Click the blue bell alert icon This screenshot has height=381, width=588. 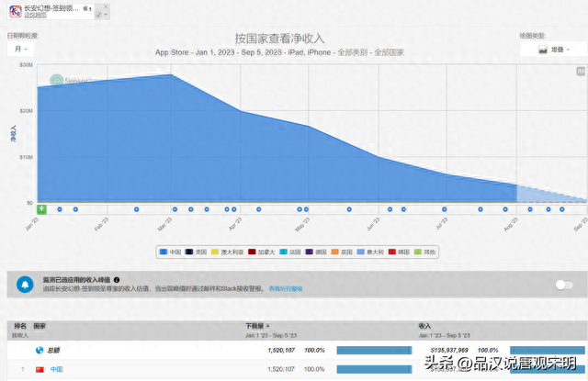(25, 285)
